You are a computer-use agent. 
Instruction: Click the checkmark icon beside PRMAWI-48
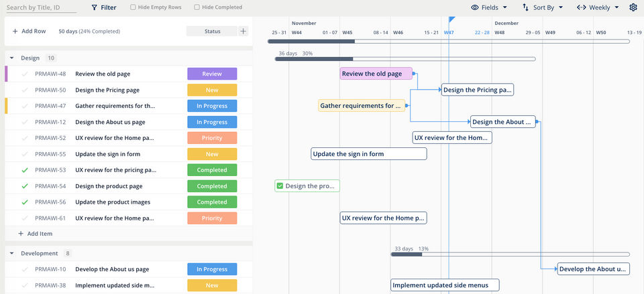tap(25, 74)
